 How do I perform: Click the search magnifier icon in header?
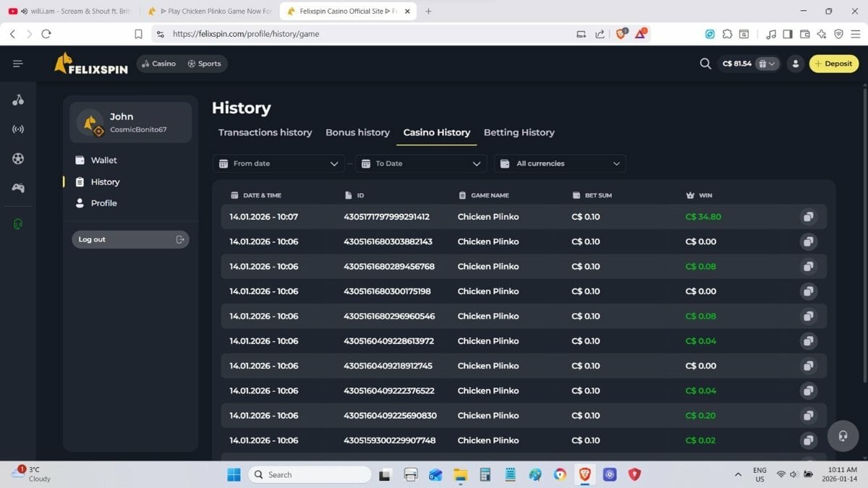pyautogui.click(x=705, y=64)
